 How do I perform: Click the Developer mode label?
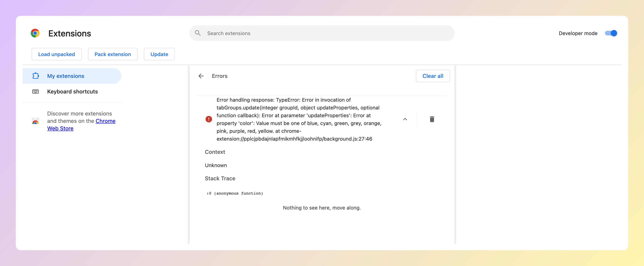point(578,33)
